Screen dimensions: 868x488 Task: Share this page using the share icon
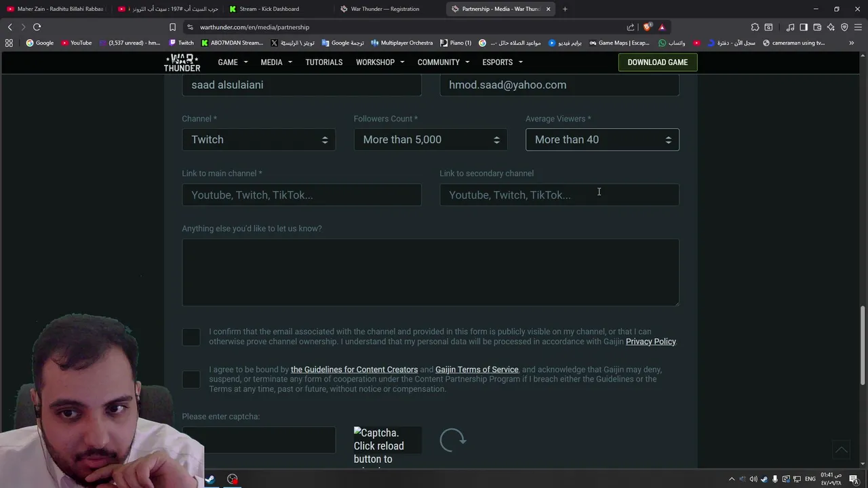(631, 27)
